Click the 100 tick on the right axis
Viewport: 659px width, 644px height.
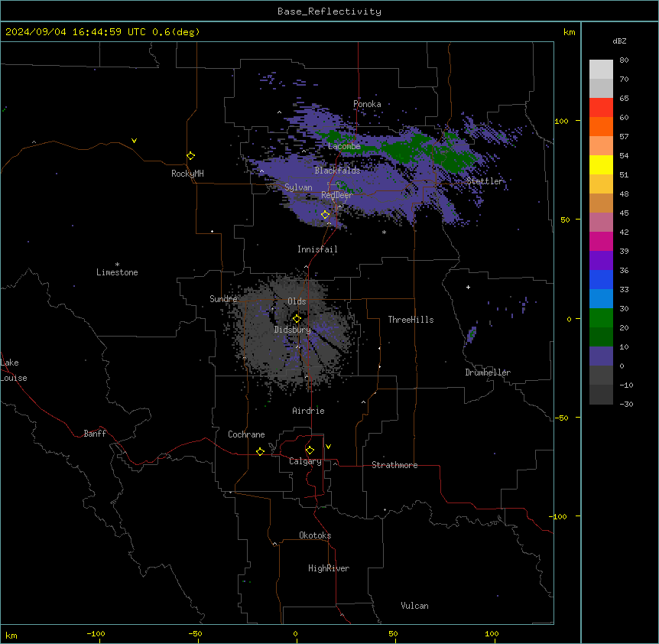(561, 122)
